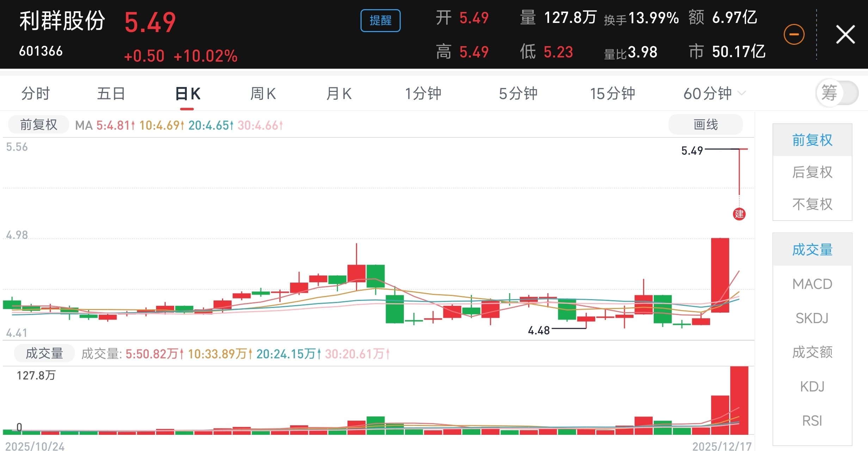This screenshot has width=868, height=451.
Task: Open the 成交量 indicator selector label
Action: coord(44,353)
